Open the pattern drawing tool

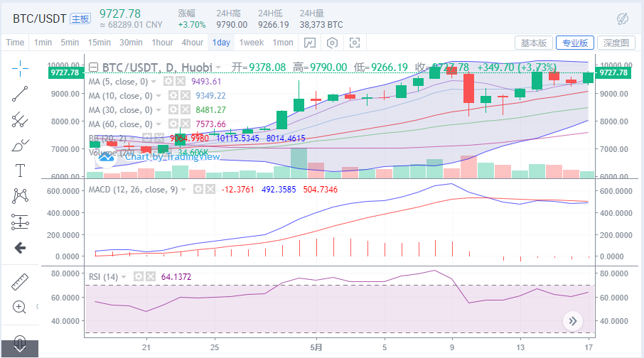coord(20,196)
